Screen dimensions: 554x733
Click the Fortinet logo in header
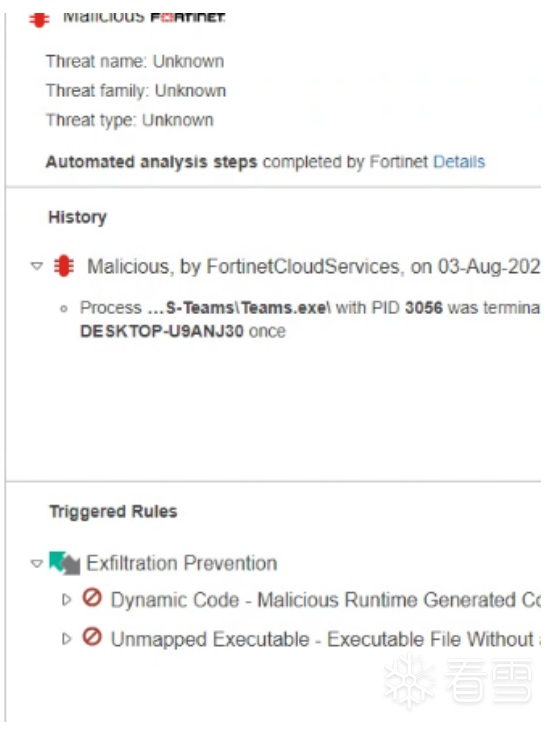(x=187, y=18)
